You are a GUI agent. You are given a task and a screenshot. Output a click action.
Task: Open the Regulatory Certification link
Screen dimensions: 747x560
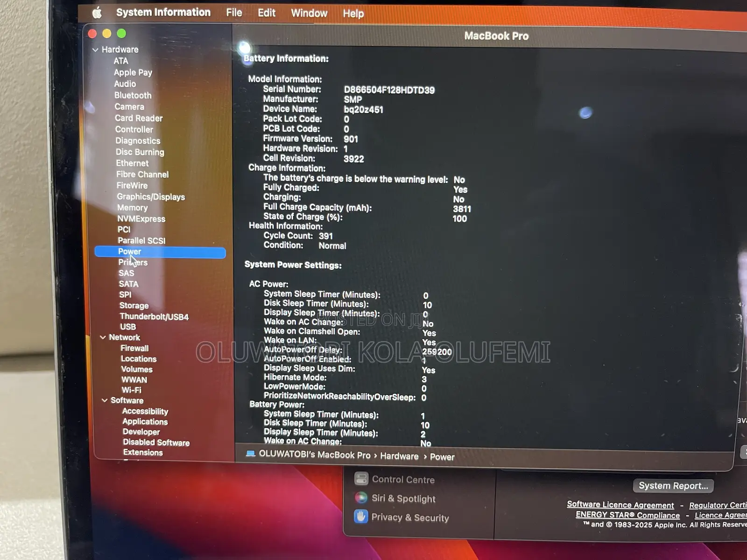[718, 505]
